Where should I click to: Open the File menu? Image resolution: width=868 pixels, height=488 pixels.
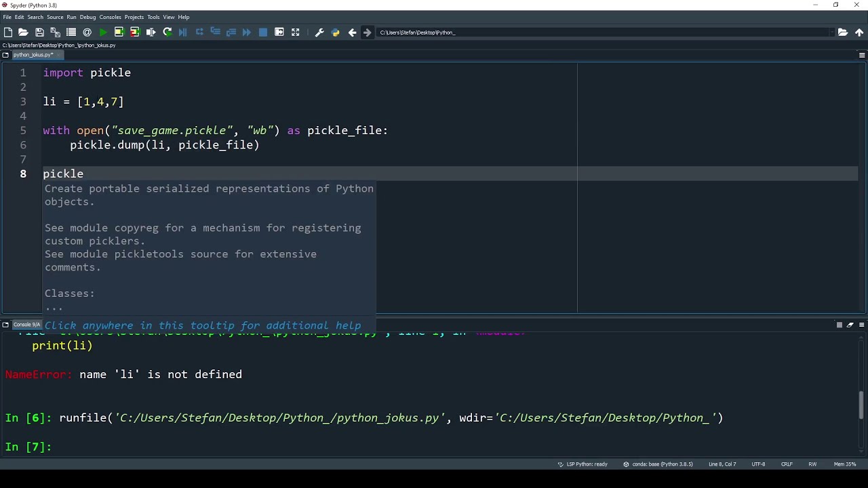point(7,17)
